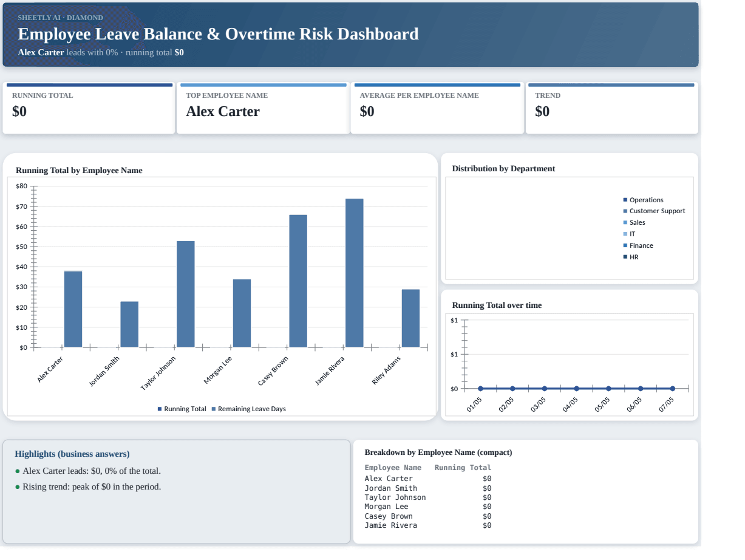Click the 'Highlights (business answers)' heading

[72, 454]
